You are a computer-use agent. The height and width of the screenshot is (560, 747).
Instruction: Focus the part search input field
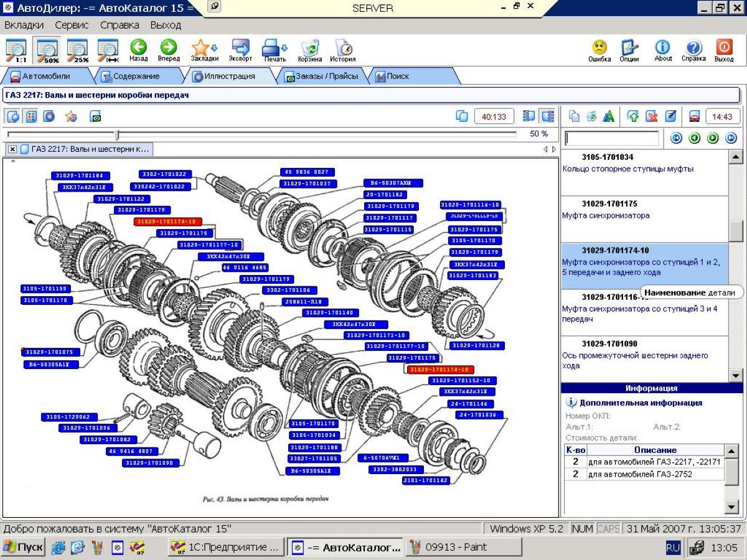pos(611,138)
